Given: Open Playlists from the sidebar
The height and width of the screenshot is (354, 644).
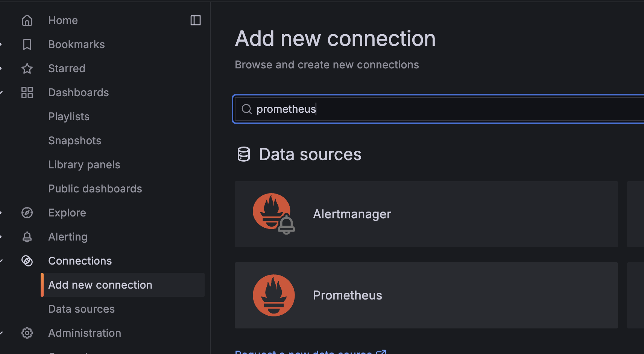Looking at the screenshot, I should point(68,116).
